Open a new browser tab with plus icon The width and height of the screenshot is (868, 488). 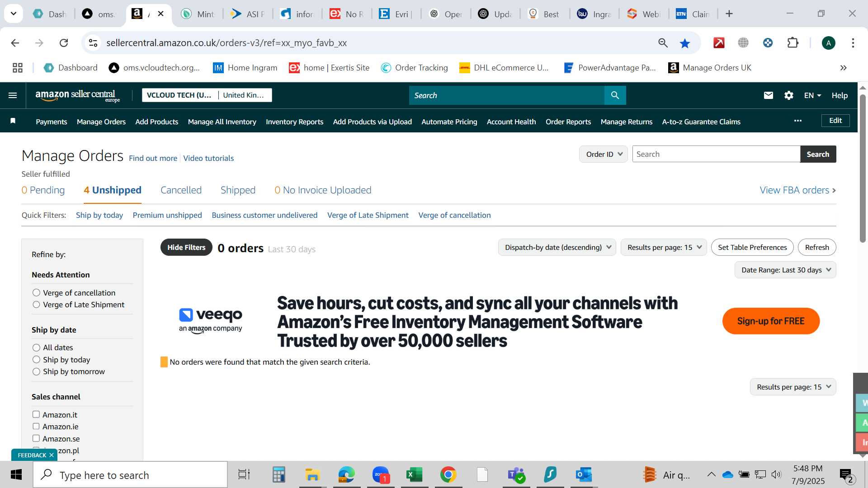729,14
